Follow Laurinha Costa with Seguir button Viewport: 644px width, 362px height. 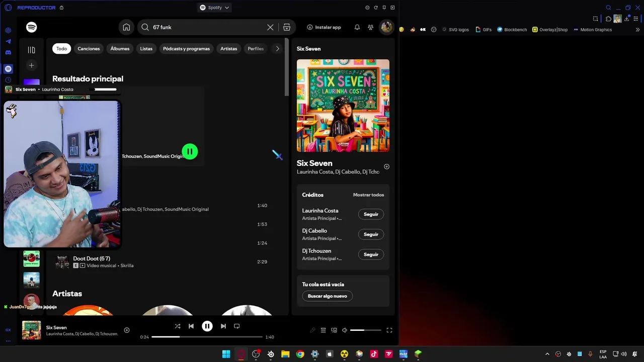[x=371, y=214]
